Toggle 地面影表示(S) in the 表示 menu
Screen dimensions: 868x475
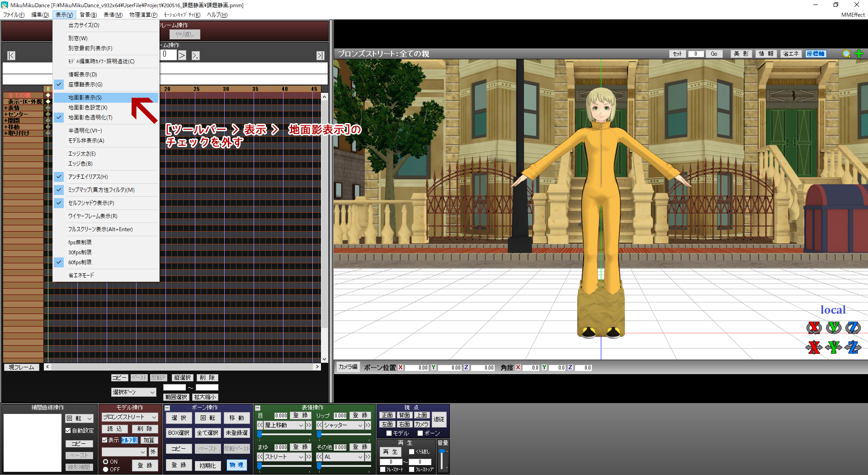coord(85,98)
